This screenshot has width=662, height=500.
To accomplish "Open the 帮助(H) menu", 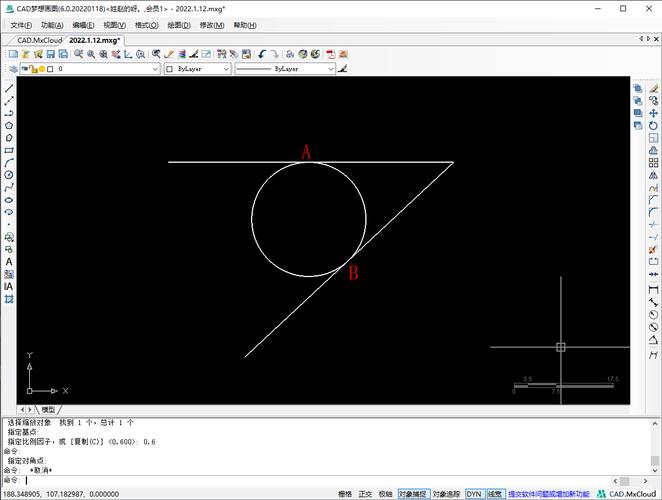I will pos(245,25).
